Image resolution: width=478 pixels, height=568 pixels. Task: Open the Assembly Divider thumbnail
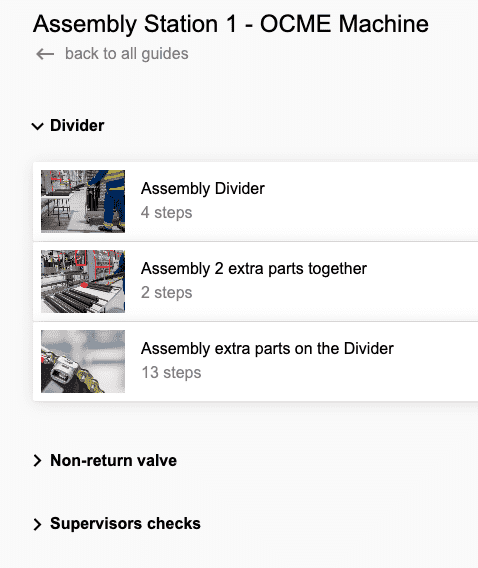[x=83, y=201]
